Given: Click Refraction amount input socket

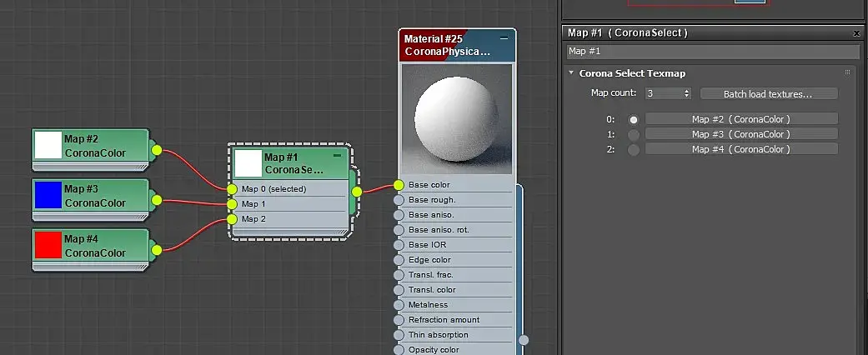Looking at the screenshot, I should click(399, 320).
